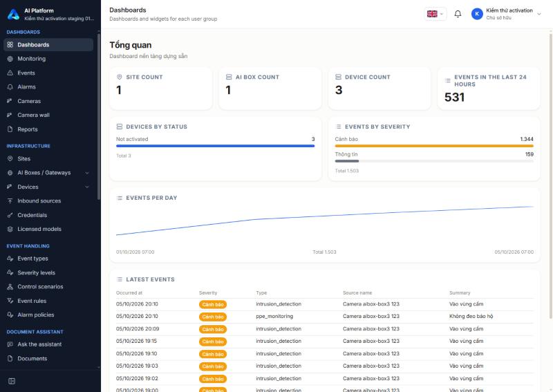This screenshot has height=392, width=553.
Task: Click the ppe_monitoring type cell
Action: click(x=274, y=317)
